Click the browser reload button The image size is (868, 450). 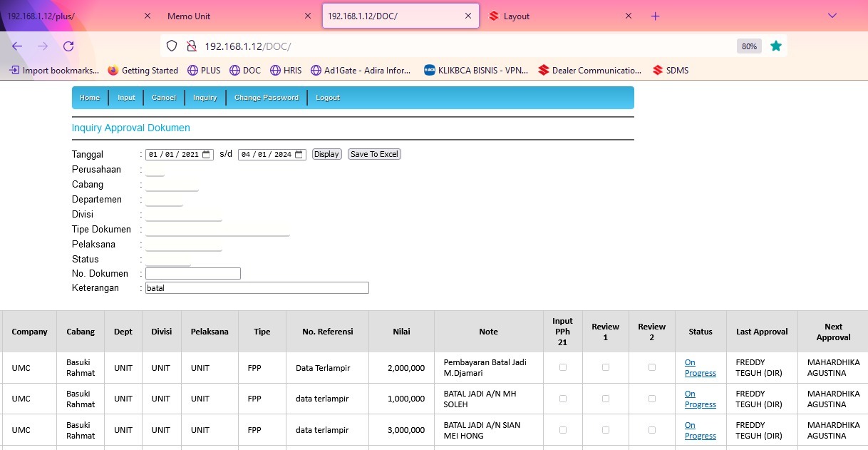pyautogui.click(x=68, y=46)
